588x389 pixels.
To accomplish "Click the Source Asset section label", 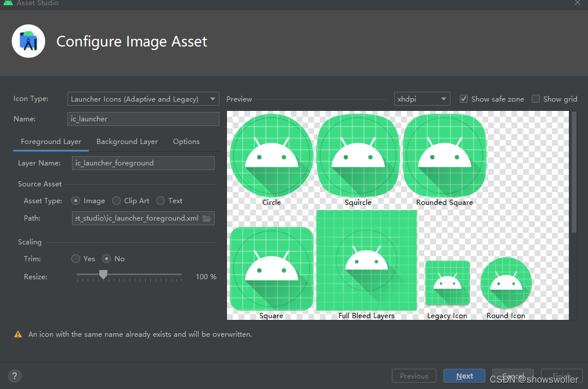I will (39, 184).
